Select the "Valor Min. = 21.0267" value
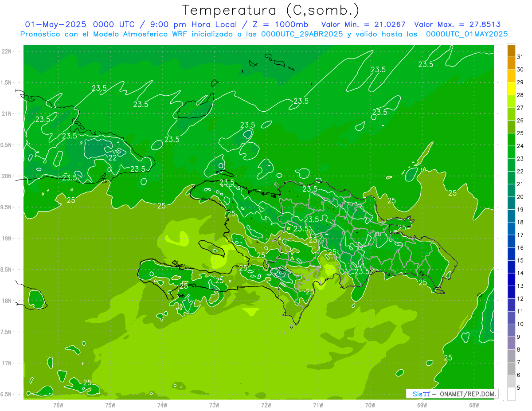 click(363, 24)
